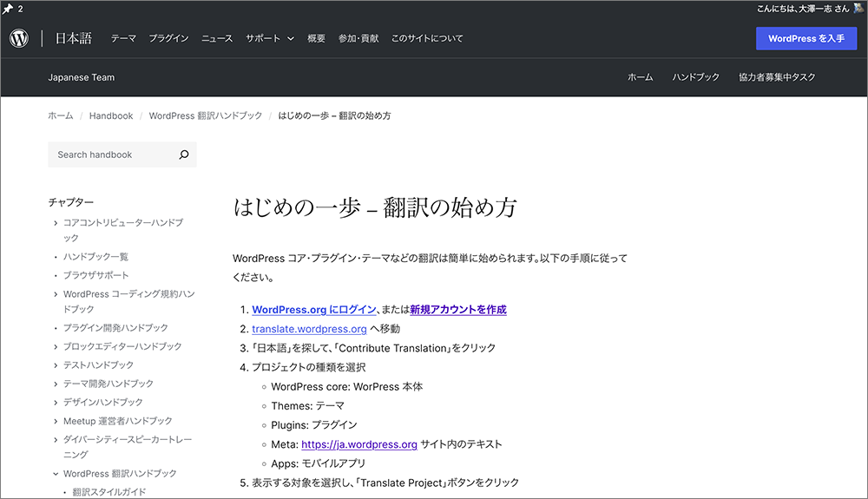Open the https://ja.wordpress.org link
The image size is (868, 499).
coord(359,444)
